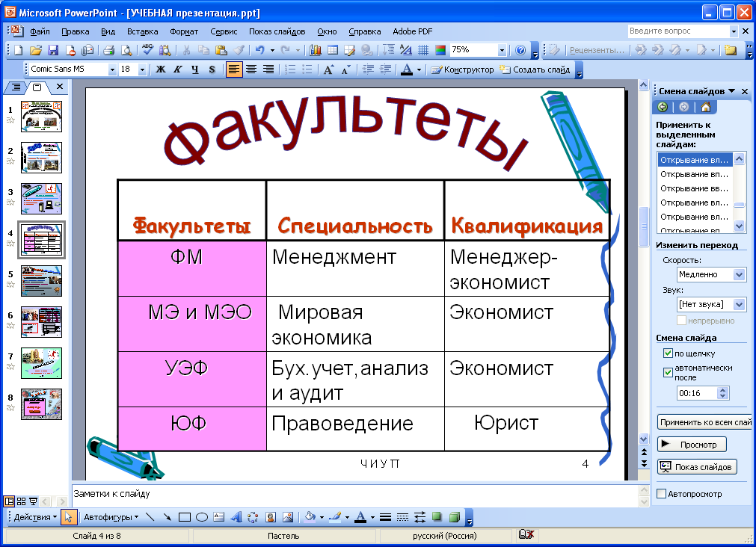Viewport: 756px width, 547px height.
Task: Open the font name dropdown
Action: 112,69
